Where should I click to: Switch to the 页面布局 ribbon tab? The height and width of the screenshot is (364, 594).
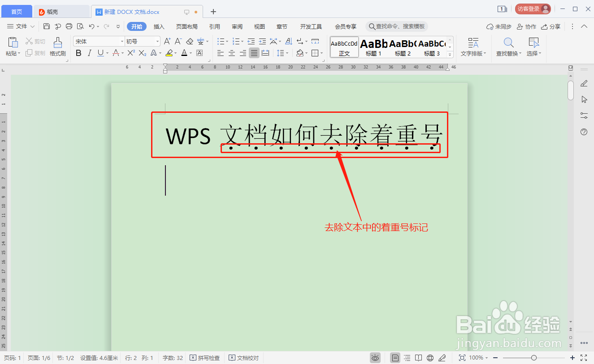[187, 26]
